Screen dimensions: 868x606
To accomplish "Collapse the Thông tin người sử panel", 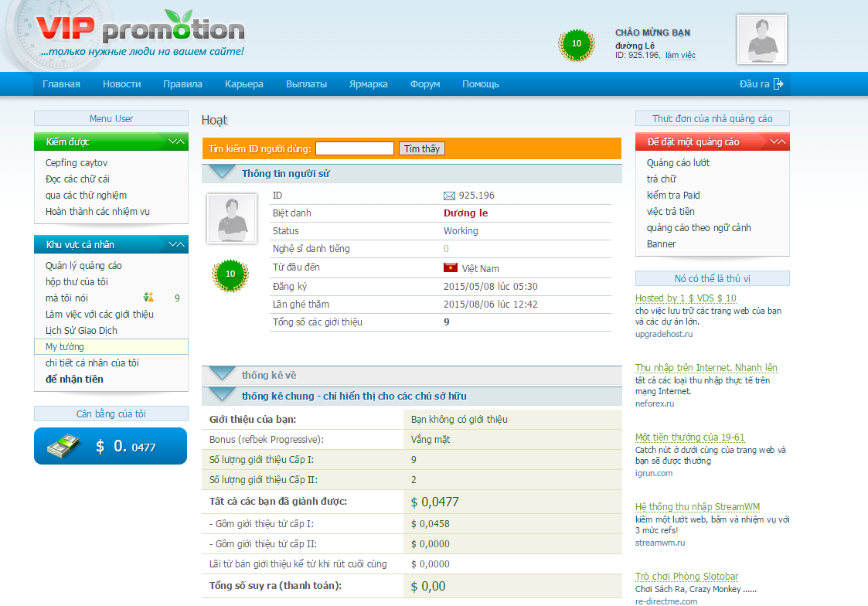I will [x=223, y=172].
